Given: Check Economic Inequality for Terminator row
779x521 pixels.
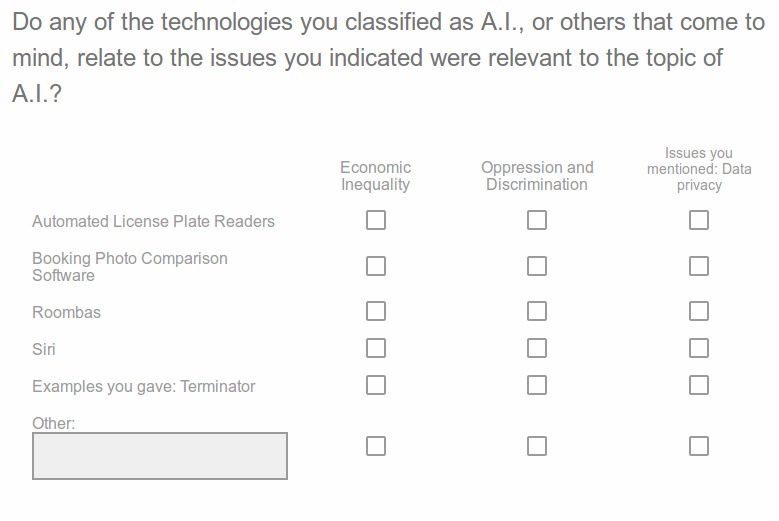Looking at the screenshot, I should [x=376, y=385].
